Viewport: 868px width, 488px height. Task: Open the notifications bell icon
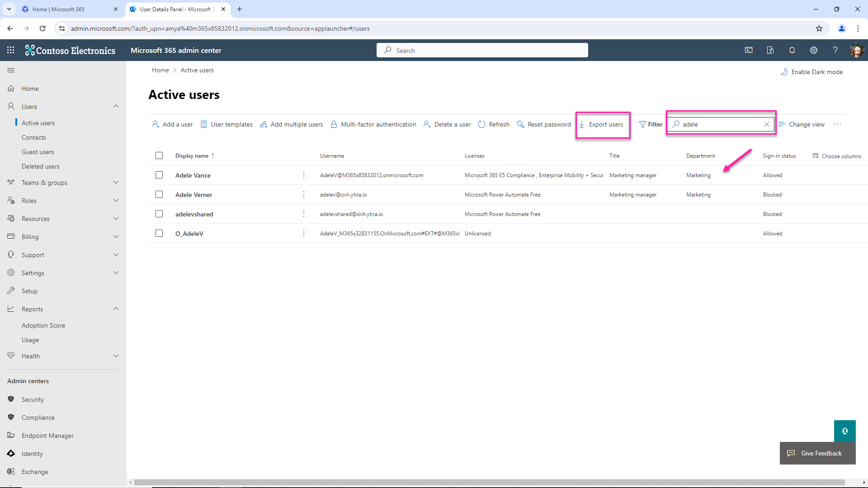coord(792,50)
